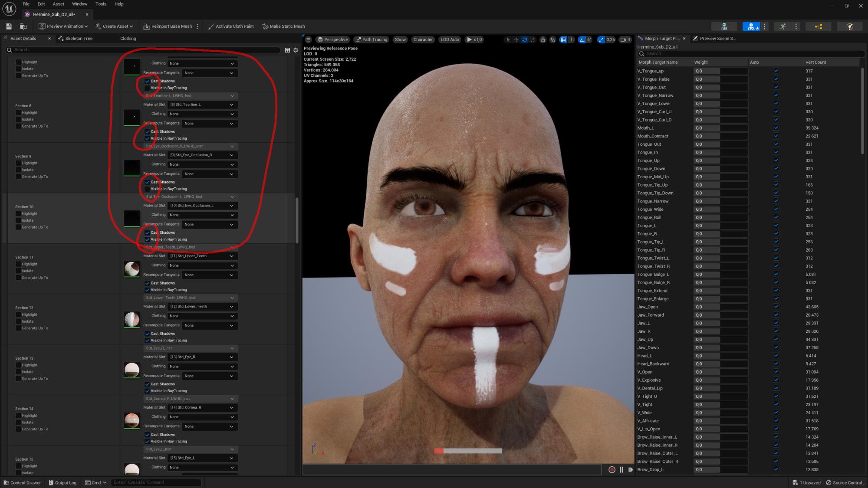Open Material Slot dropdown [11] Std_Upper_Teeth
Image resolution: width=868 pixels, height=488 pixels.
click(x=203, y=256)
